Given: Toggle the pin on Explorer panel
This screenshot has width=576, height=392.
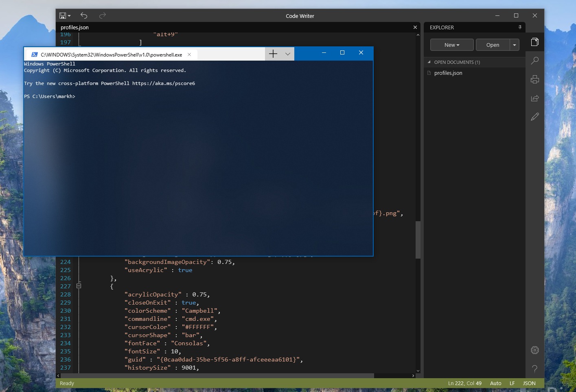Looking at the screenshot, I should (x=520, y=27).
